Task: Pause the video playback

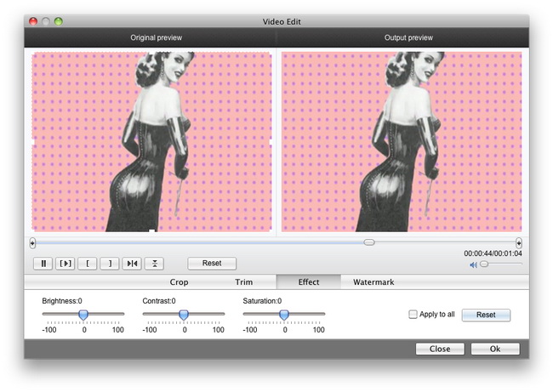Action: [x=43, y=264]
